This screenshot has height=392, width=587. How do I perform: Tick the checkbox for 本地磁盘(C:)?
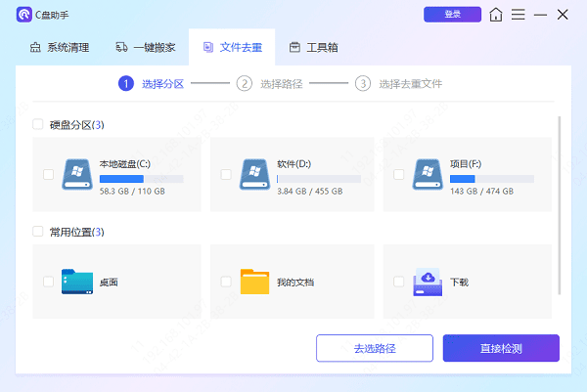(x=49, y=175)
